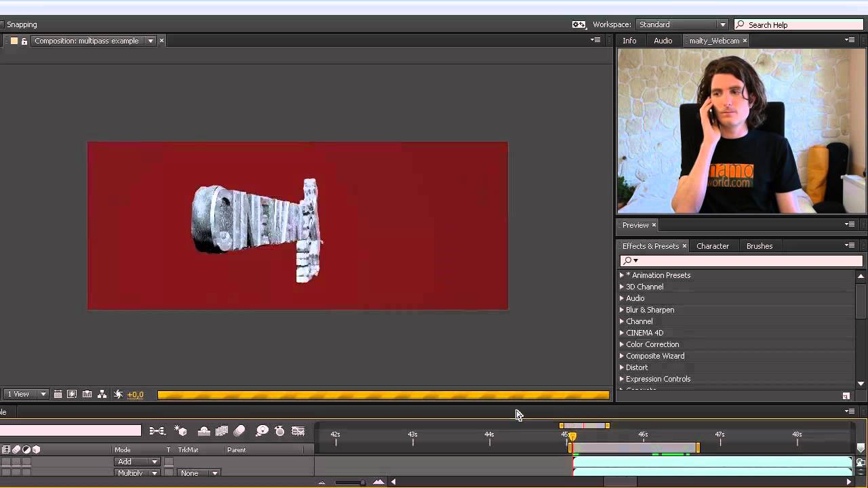Image resolution: width=868 pixels, height=488 pixels.
Task: Open the Multiply blending mode dropdown
Action: click(137, 473)
